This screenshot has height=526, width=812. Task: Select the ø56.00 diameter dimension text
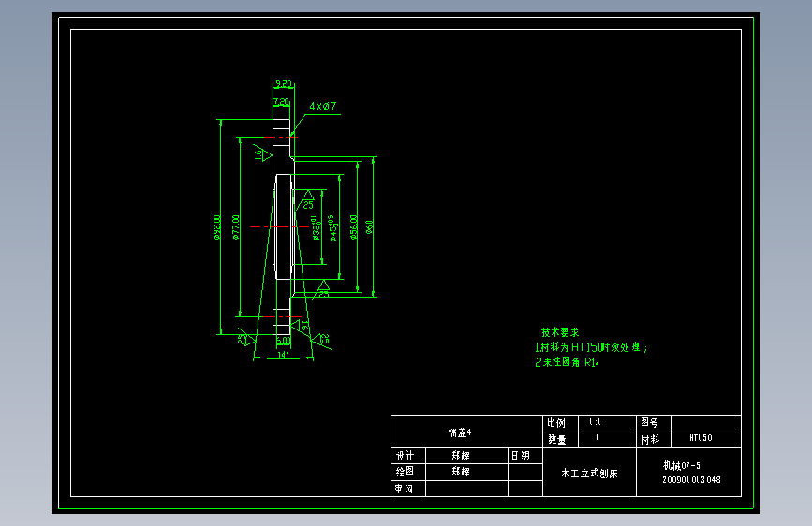tap(354, 227)
